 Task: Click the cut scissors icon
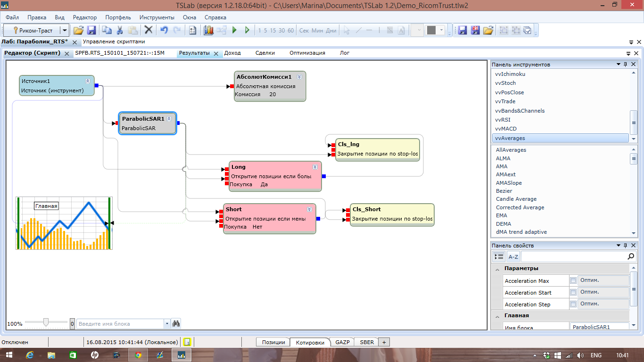(x=120, y=30)
